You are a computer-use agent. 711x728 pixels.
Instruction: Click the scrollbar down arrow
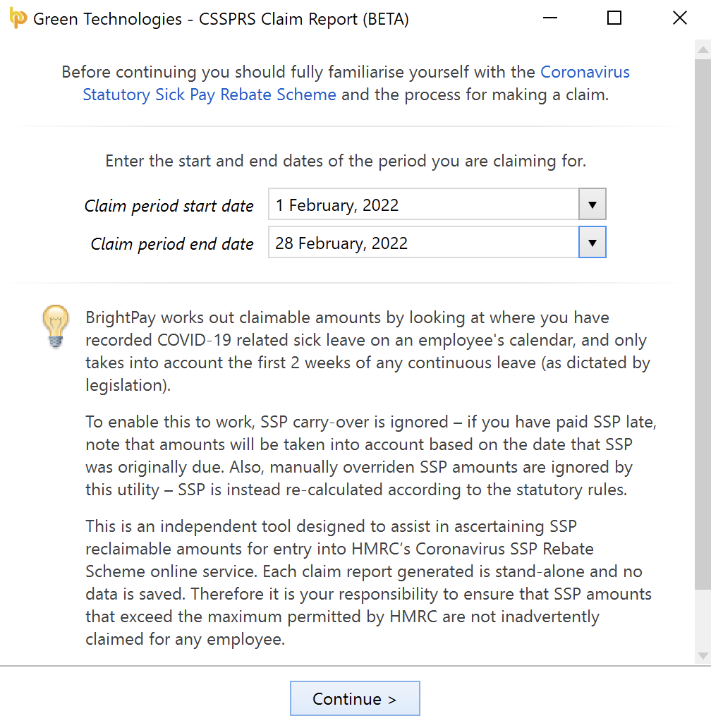tap(703, 656)
